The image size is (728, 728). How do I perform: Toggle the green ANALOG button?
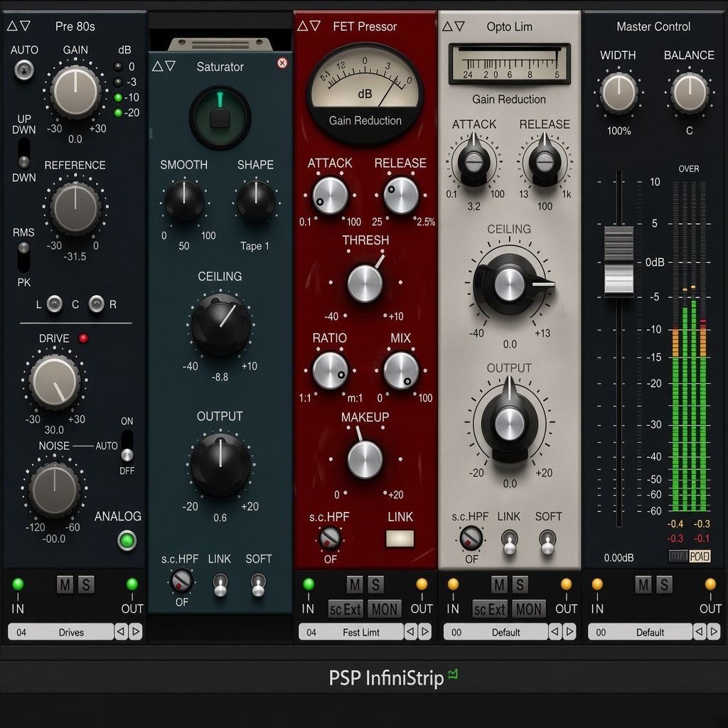(127, 540)
